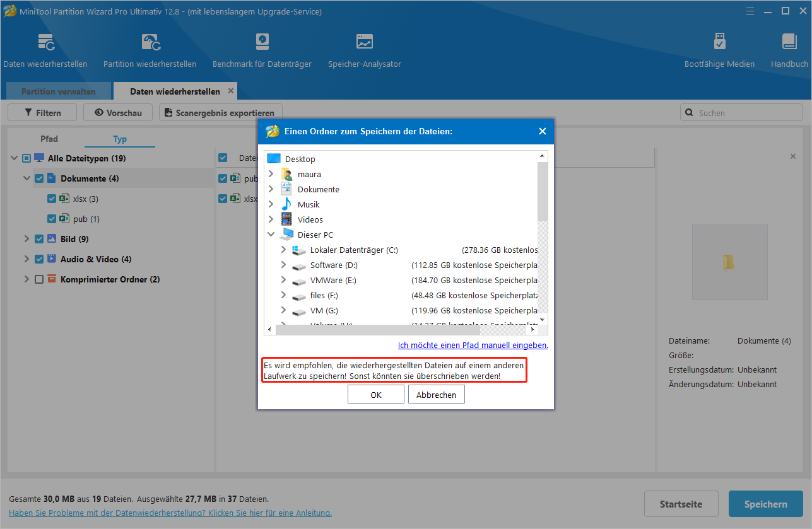Screen dimensions: 812x529
Task: Expand the Komprimierter Ordner node
Action: tap(27, 279)
